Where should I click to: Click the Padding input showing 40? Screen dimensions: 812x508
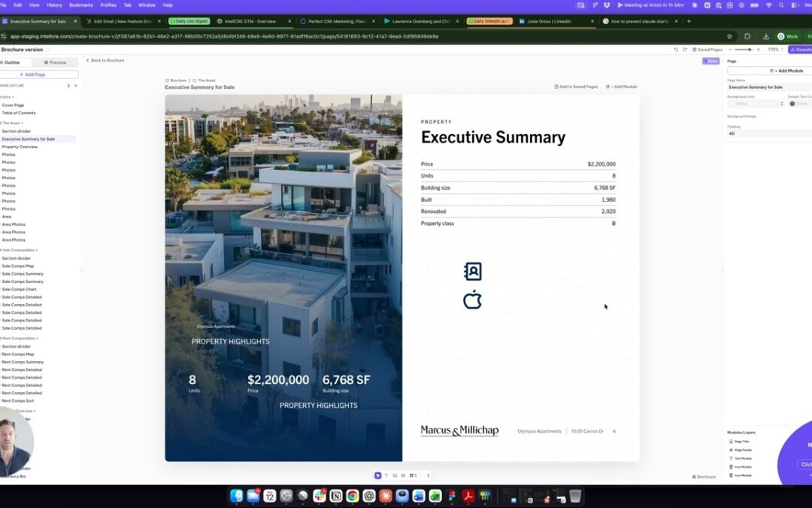coord(770,134)
